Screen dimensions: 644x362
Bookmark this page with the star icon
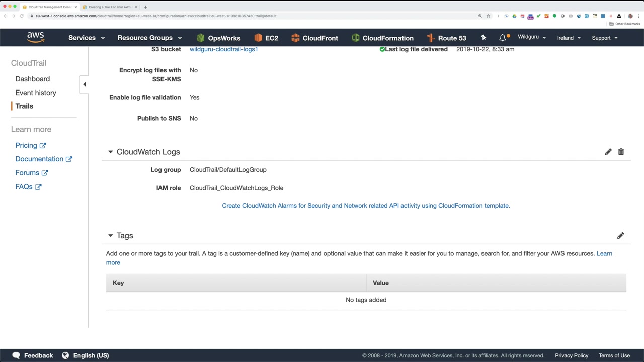[x=488, y=16]
